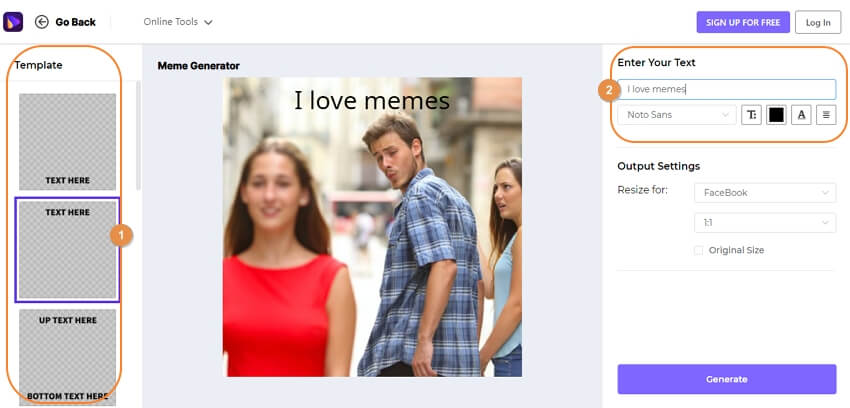Select the bottom TEXT HERE template
This screenshot has height=408, width=850.
tap(67, 141)
